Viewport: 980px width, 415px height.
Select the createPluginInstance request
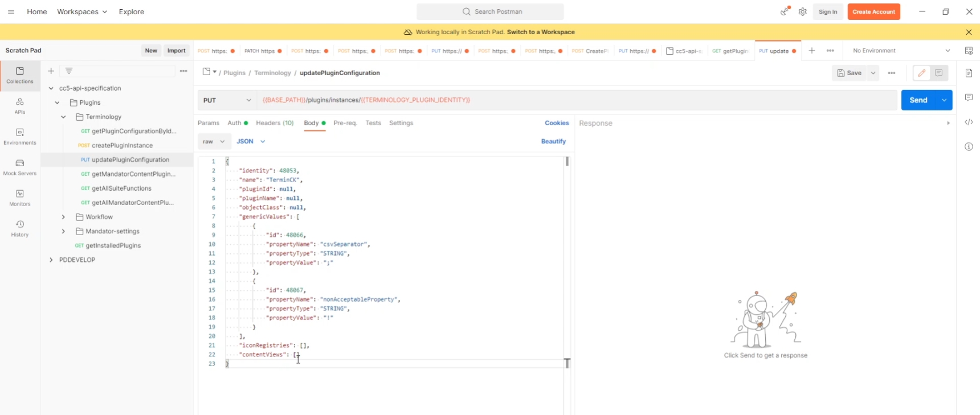pos(122,145)
